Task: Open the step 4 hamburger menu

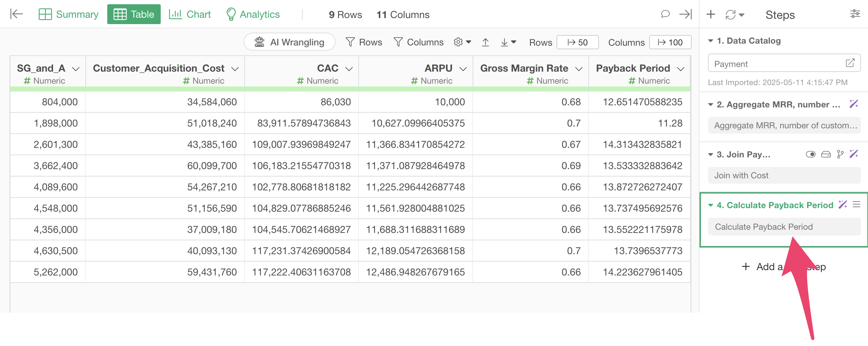Action: pos(856,205)
